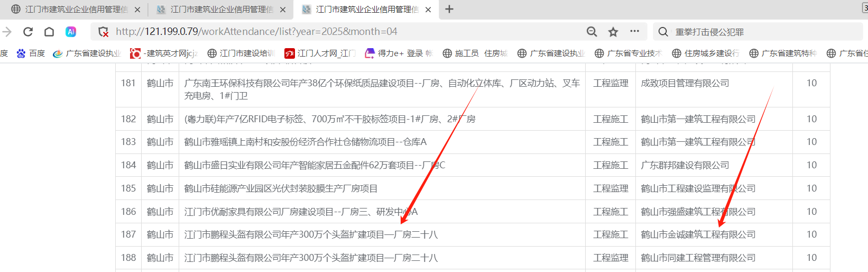Viewport: 868px width, 272px height.
Task: Open the 得力e+ 登录 bookmark
Action: click(399, 53)
